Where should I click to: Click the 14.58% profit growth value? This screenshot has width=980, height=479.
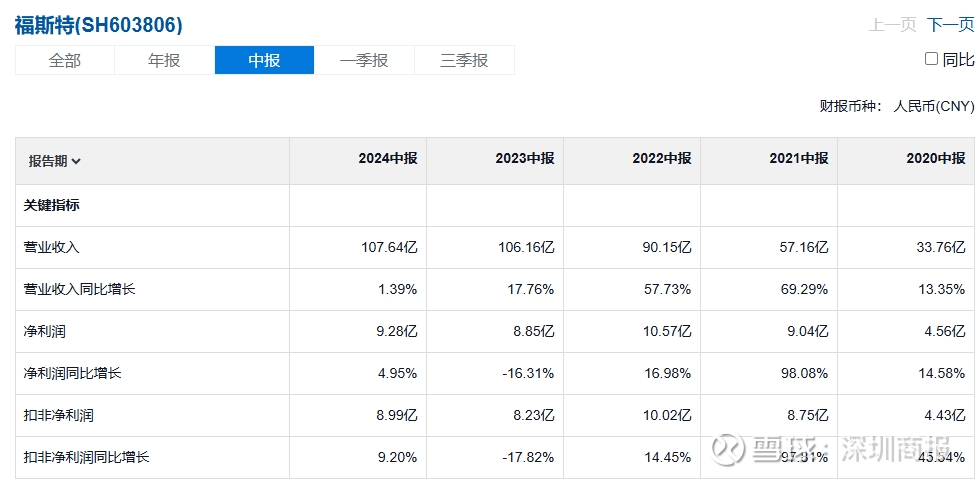942,373
